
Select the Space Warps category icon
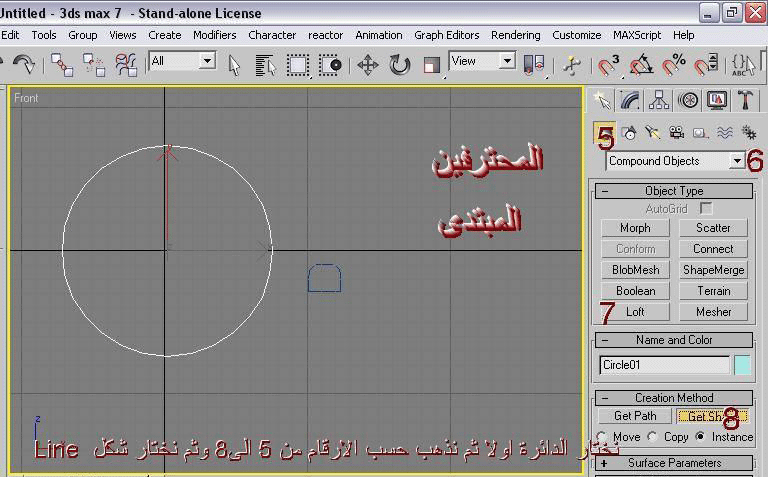pyautogui.click(x=724, y=133)
